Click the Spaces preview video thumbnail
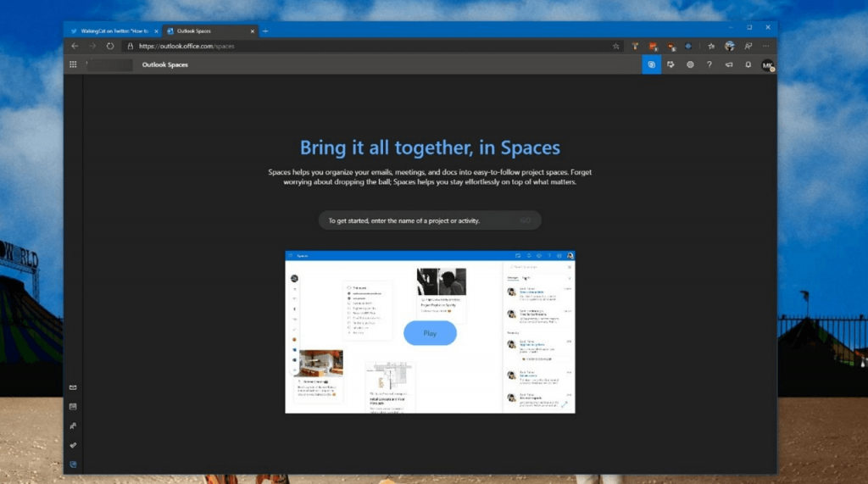868x484 pixels. coord(430,332)
